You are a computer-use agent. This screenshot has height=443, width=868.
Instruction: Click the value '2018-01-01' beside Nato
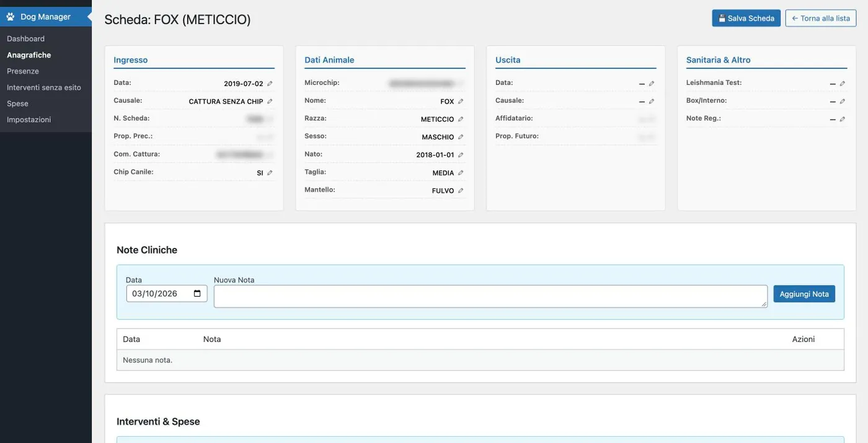(435, 155)
